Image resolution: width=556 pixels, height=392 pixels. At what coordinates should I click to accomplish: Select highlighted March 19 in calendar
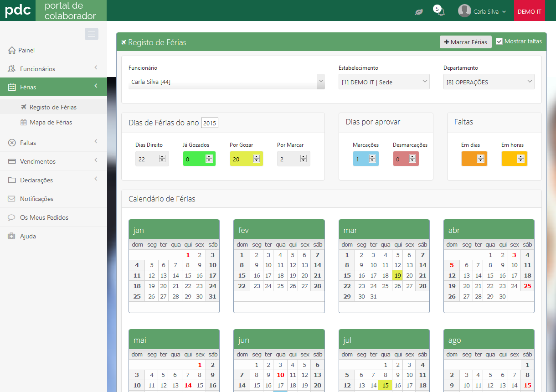(x=397, y=275)
